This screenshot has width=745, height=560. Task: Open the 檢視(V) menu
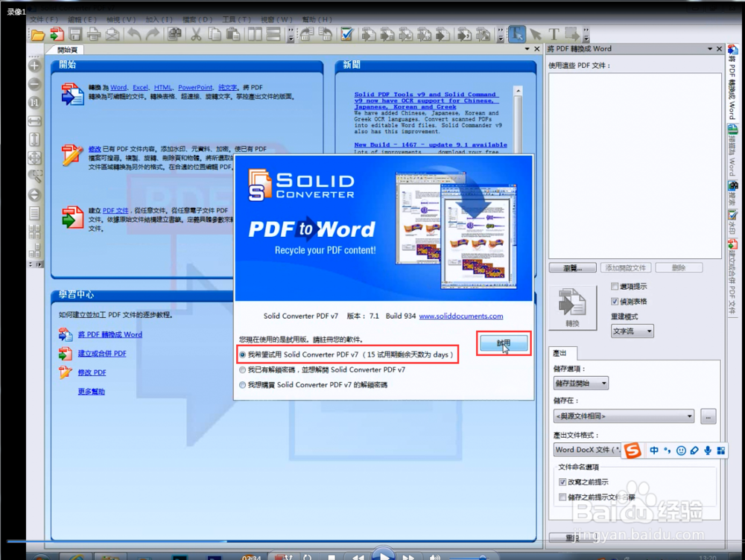pyautogui.click(x=121, y=19)
